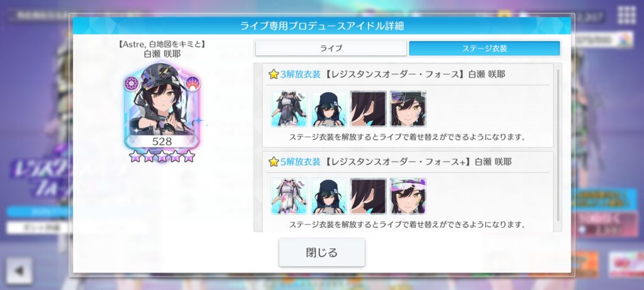Click the back arrow button
The image size is (644, 290).
19,270
